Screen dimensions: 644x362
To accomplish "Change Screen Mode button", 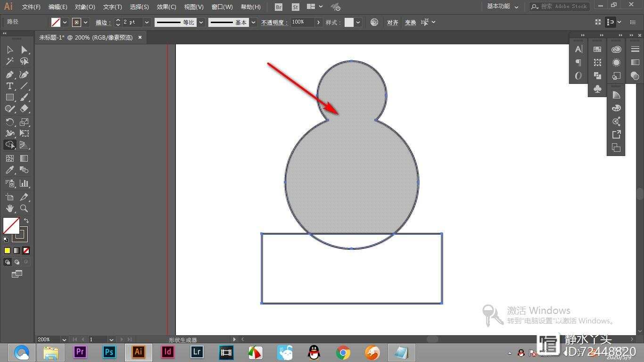I will [17, 274].
